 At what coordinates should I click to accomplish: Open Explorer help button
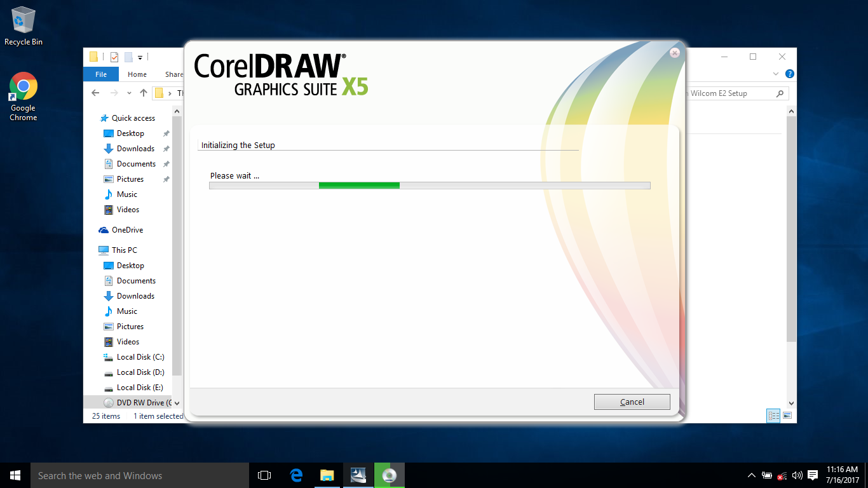[x=789, y=74]
